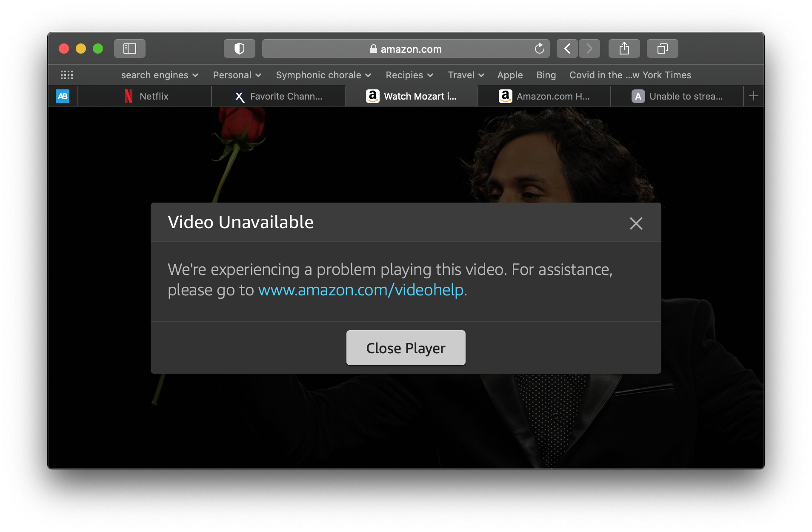
Task: Open the Travel bookmarks folder
Action: [x=465, y=75]
